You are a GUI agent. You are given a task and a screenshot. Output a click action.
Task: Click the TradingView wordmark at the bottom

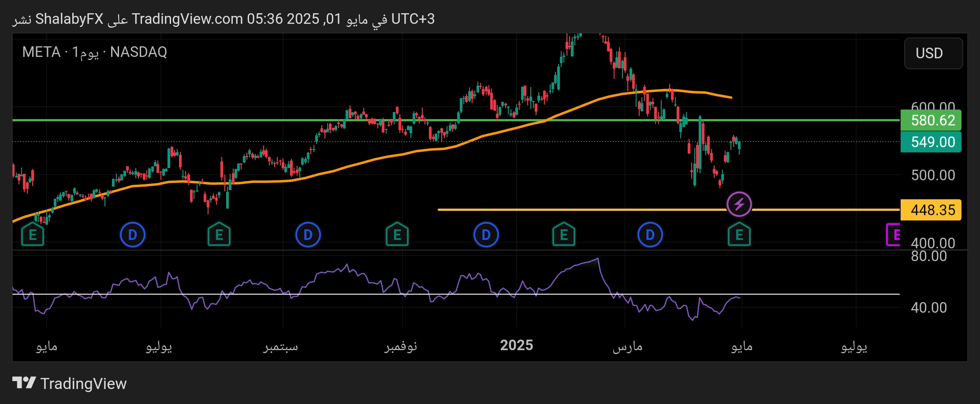(83, 383)
